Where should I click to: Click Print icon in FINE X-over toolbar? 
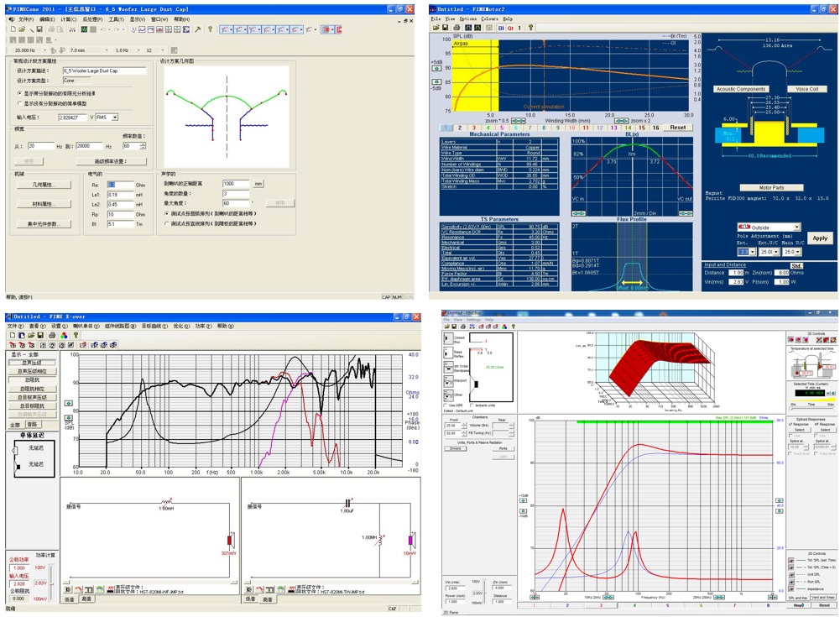click(52, 335)
